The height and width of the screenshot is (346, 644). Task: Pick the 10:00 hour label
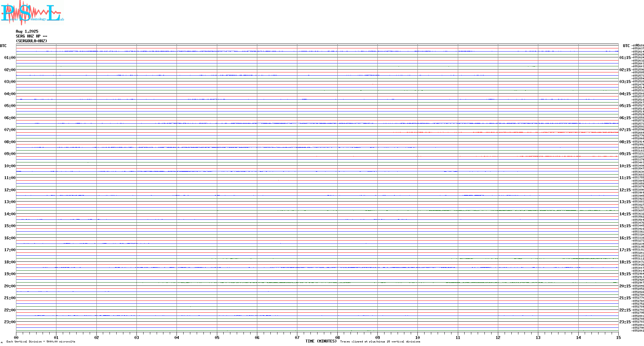pyautogui.click(x=10, y=166)
